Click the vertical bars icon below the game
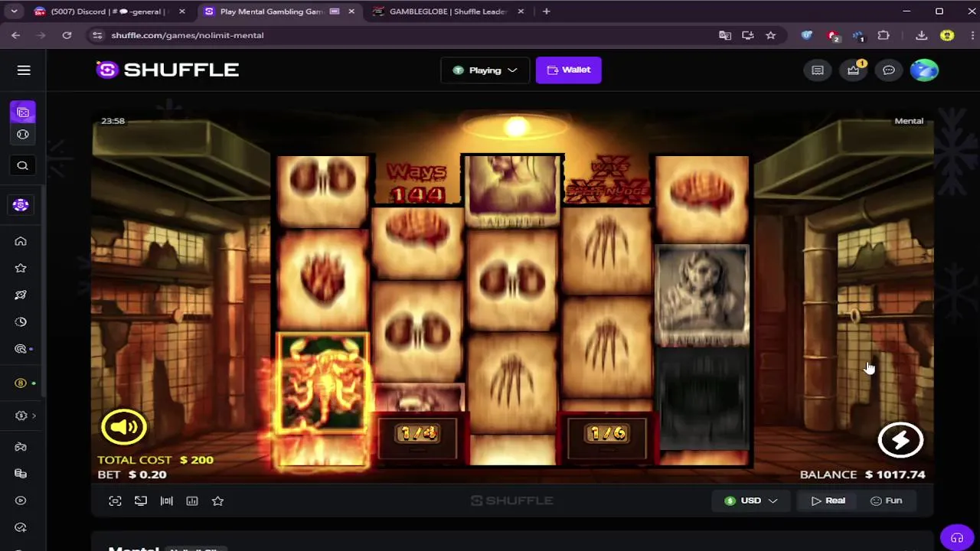This screenshot has height=551, width=980. (166, 500)
